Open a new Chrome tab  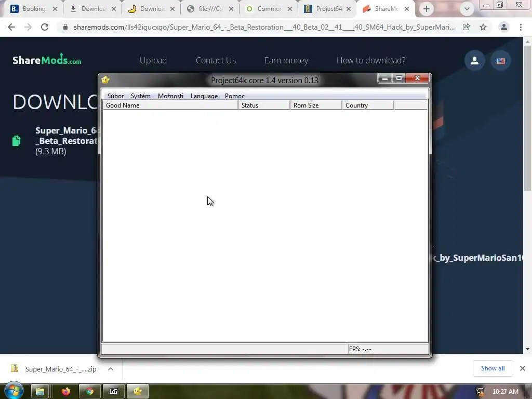click(x=427, y=9)
